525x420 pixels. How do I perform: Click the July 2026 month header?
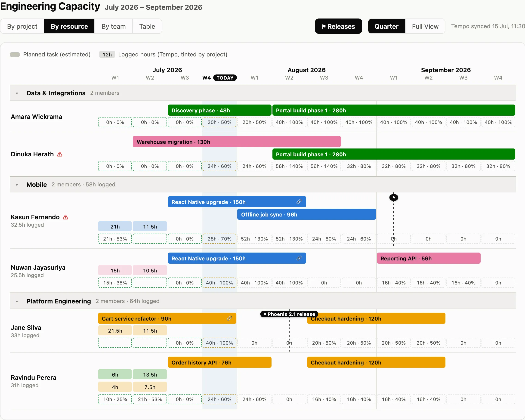tap(167, 70)
